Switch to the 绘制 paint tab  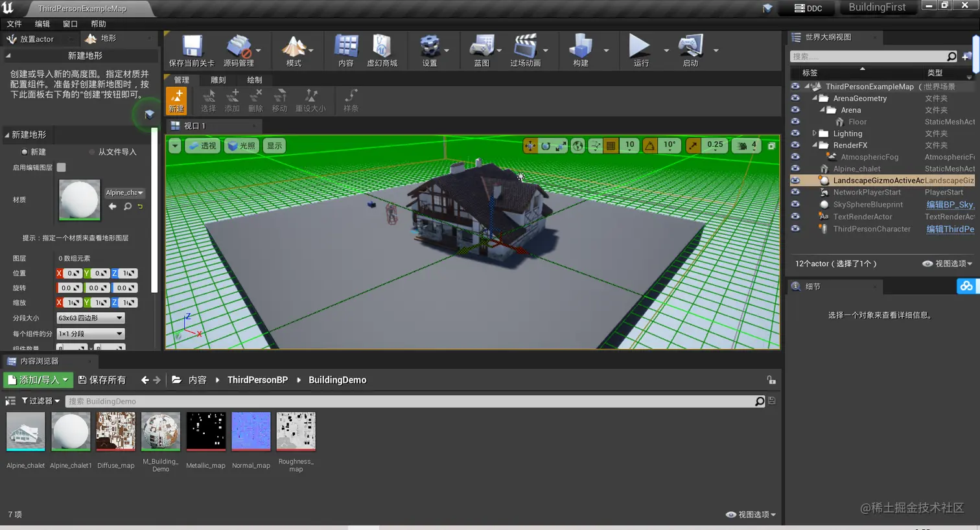[255, 80]
